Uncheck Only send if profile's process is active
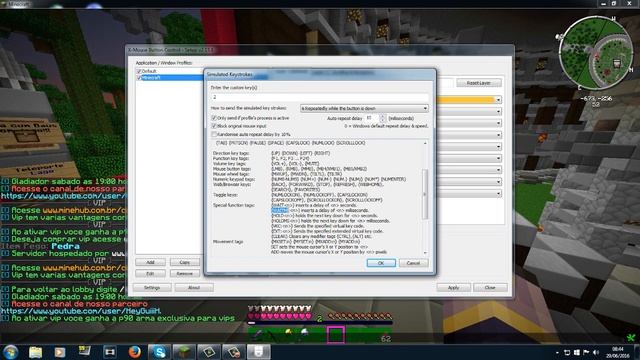640x360 pixels. point(214,118)
